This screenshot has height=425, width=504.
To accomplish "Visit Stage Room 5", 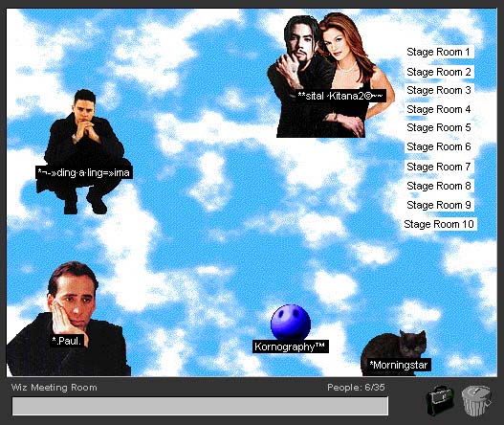I will click(x=439, y=127).
